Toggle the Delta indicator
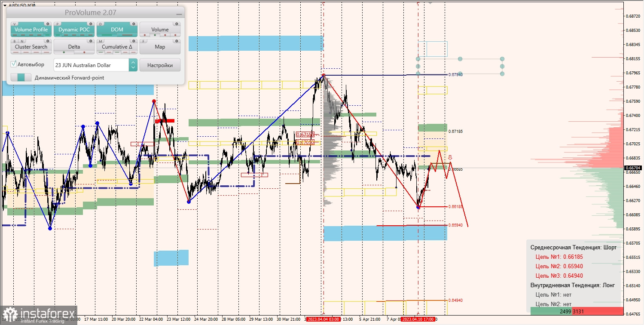Image resolution: width=644 pixels, height=325 pixels. click(74, 47)
